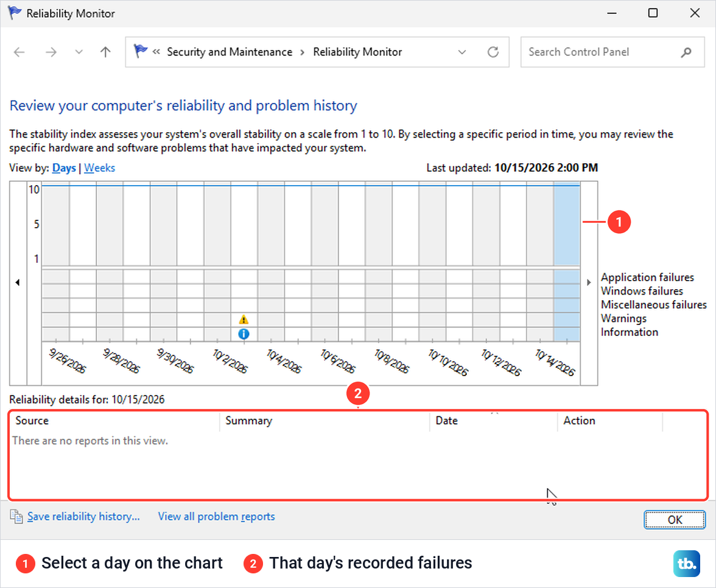This screenshot has height=588, width=716.
Task: Show hidden breadcrumb locations via double chevron
Action: coord(156,52)
